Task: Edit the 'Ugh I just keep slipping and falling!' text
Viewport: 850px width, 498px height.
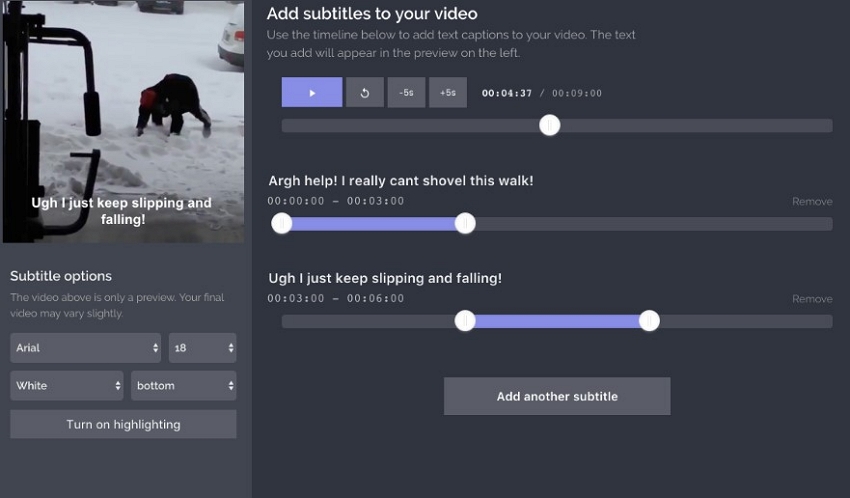Action: point(385,278)
